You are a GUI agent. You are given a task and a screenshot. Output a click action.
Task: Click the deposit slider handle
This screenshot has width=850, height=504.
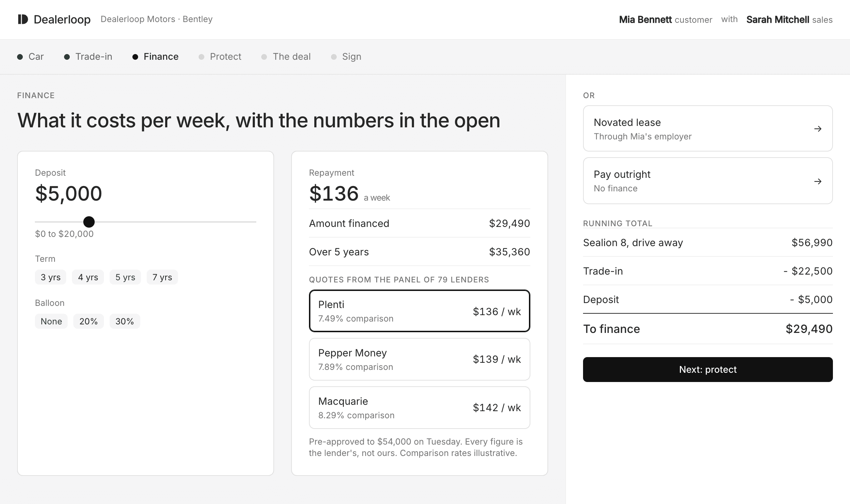tap(89, 222)
